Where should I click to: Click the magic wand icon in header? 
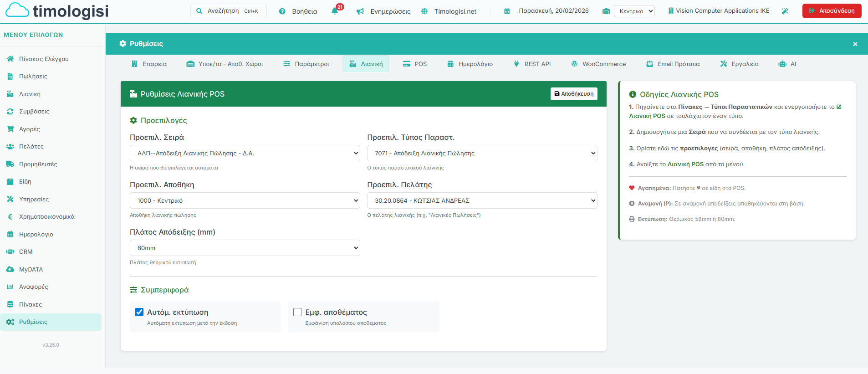pyautogui.click(x=785, y=11)
